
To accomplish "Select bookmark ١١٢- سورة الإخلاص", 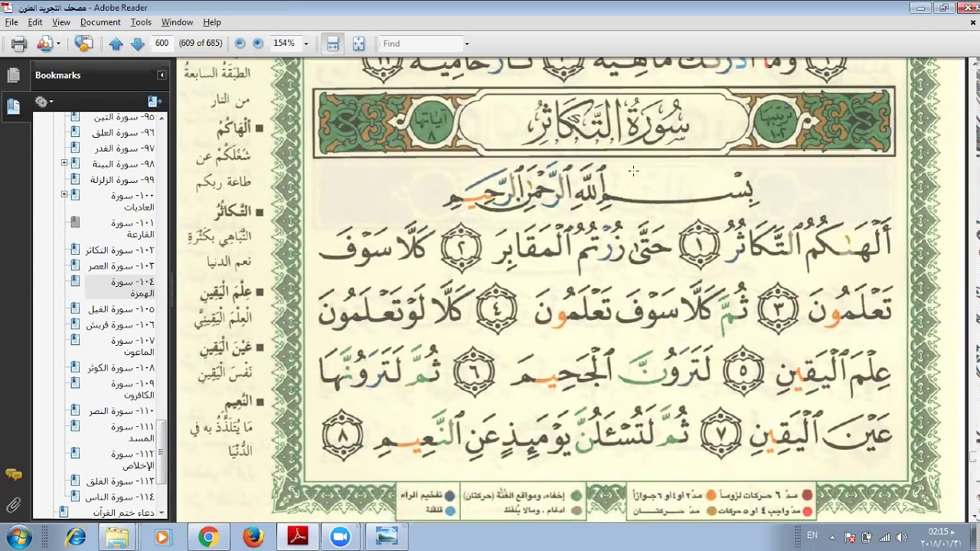I will (x=132, y=459).
